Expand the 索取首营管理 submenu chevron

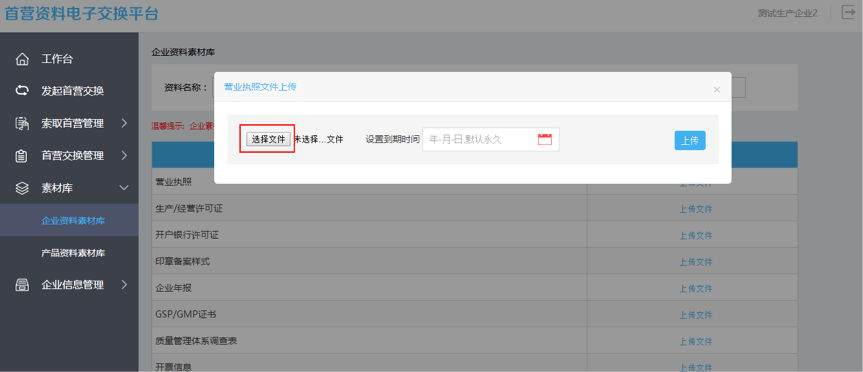point(124,123)
